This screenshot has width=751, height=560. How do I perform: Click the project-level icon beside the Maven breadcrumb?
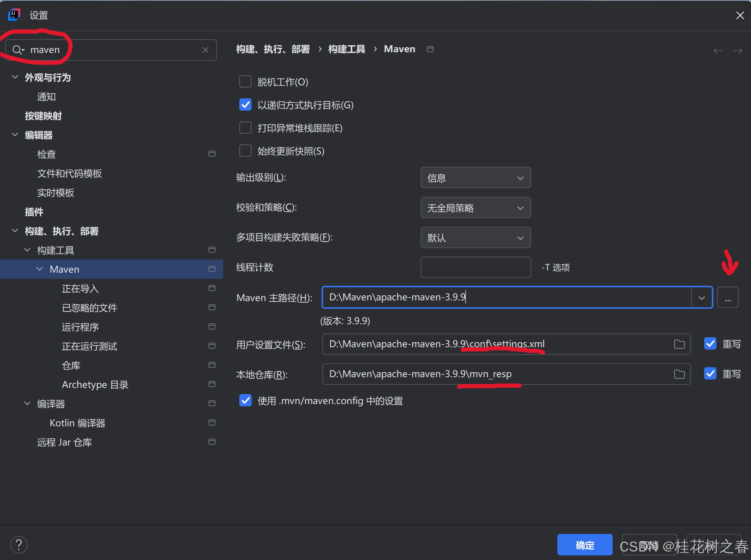(x=430, y=49)
